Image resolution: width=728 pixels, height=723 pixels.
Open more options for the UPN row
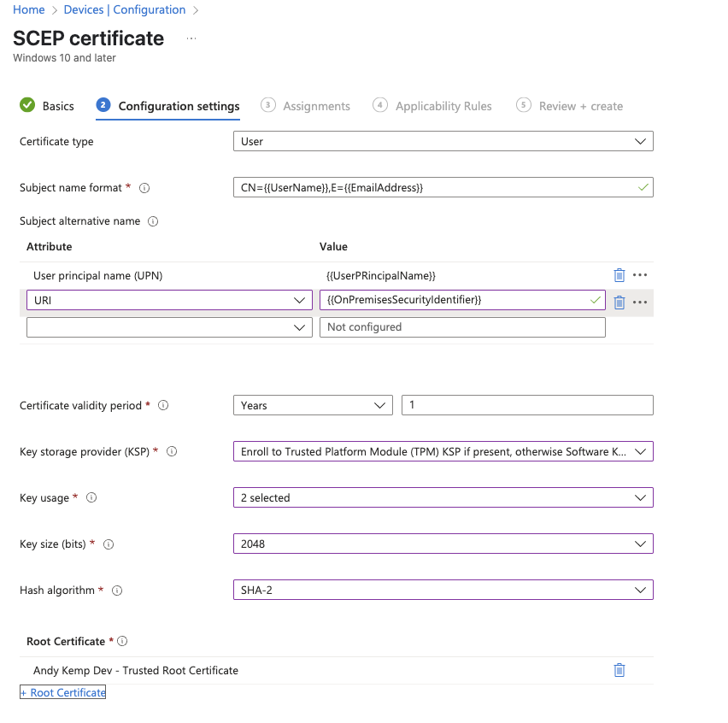[640, 275]
